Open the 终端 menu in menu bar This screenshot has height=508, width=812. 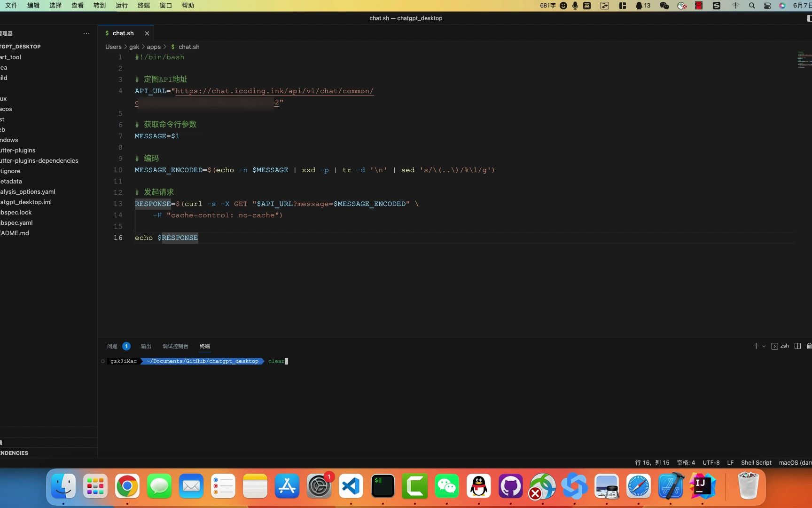(144, 6)
